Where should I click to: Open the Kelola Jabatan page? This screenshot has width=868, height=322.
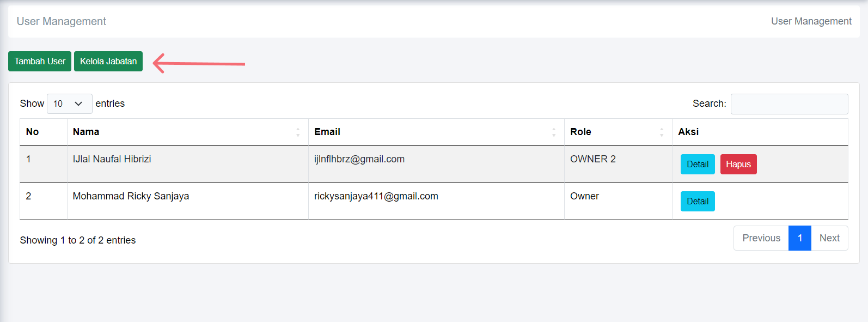tap(108, 61)
